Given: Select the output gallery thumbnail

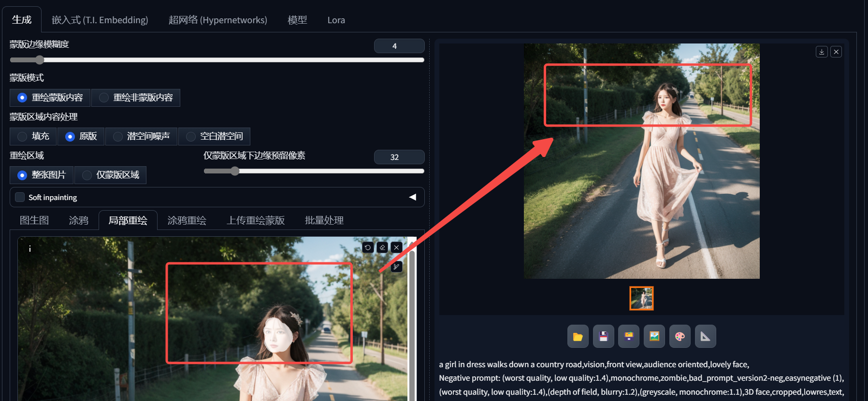Looking at the screenshot, I should (641, 298).
